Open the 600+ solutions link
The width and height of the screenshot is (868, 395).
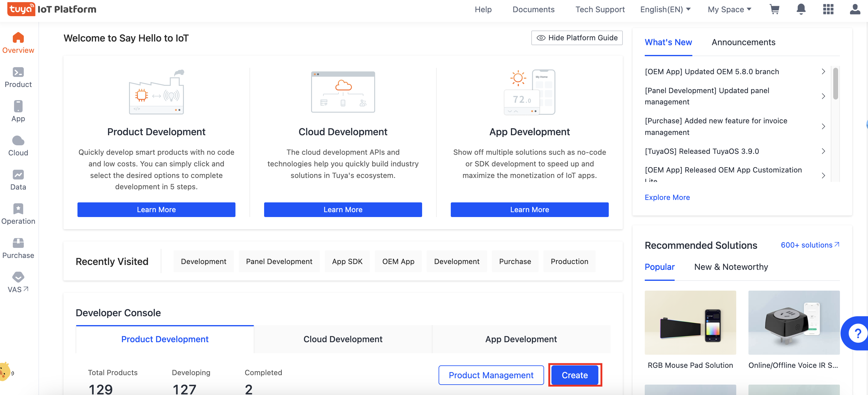pyautogui.click(x=810, y=245)
